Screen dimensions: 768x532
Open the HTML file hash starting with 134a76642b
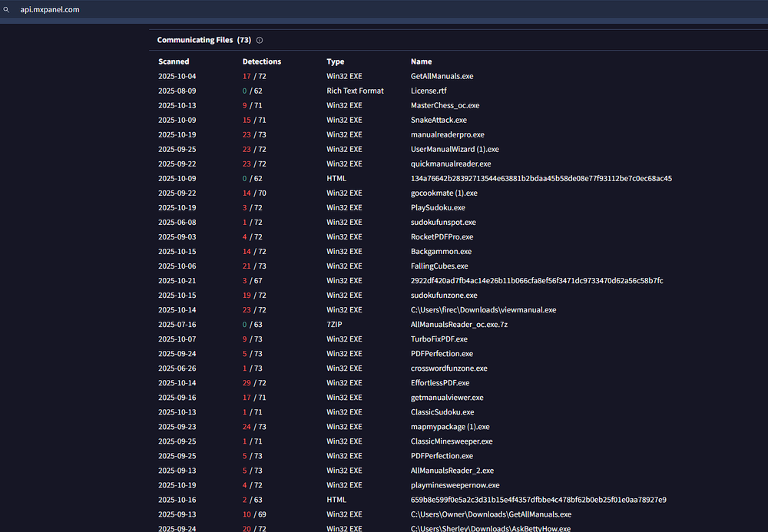coord(541,178)
